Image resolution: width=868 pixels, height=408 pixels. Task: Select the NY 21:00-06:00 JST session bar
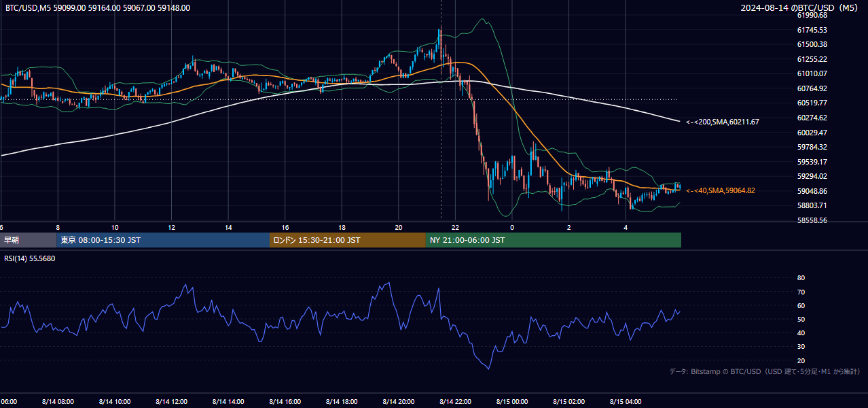coord(554,240)
